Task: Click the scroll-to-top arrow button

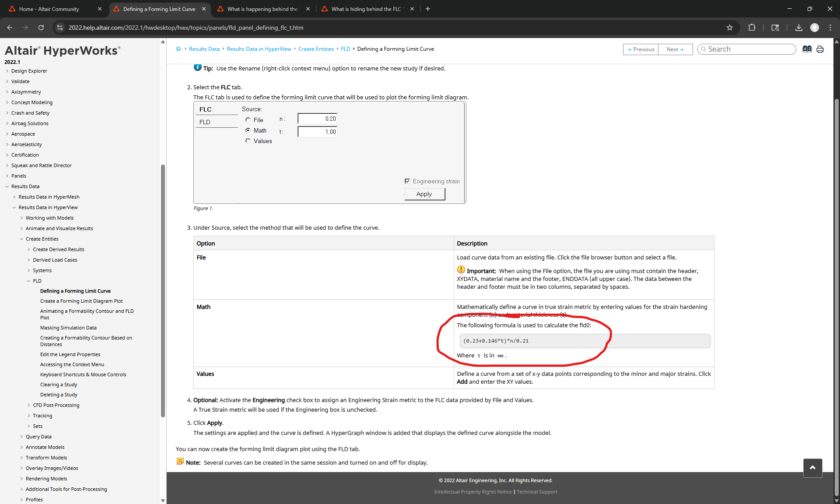Action: coord(812,468)
